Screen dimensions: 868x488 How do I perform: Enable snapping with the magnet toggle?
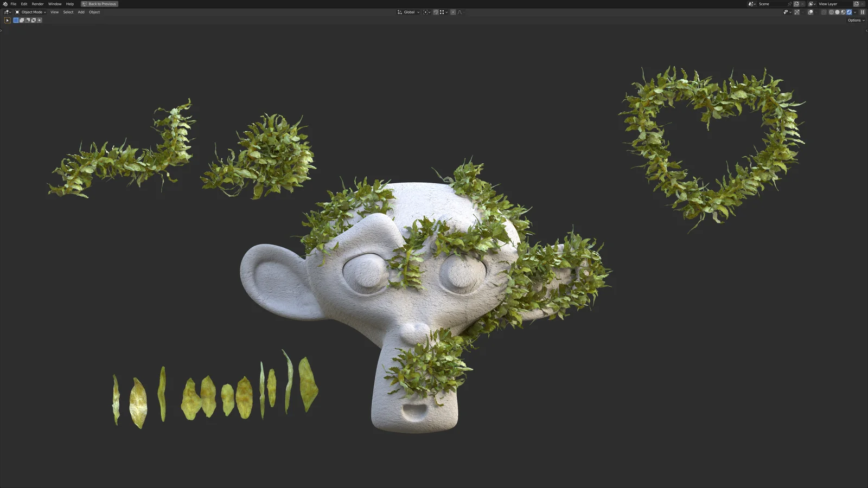coord(436,12)
